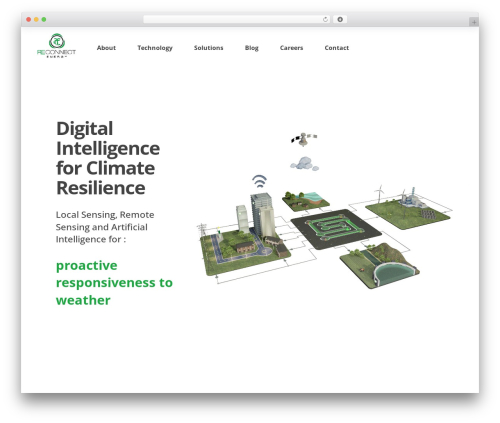The image size is (500, 423).
Task: Close the window with red button
Action: (x=29, y=19)
